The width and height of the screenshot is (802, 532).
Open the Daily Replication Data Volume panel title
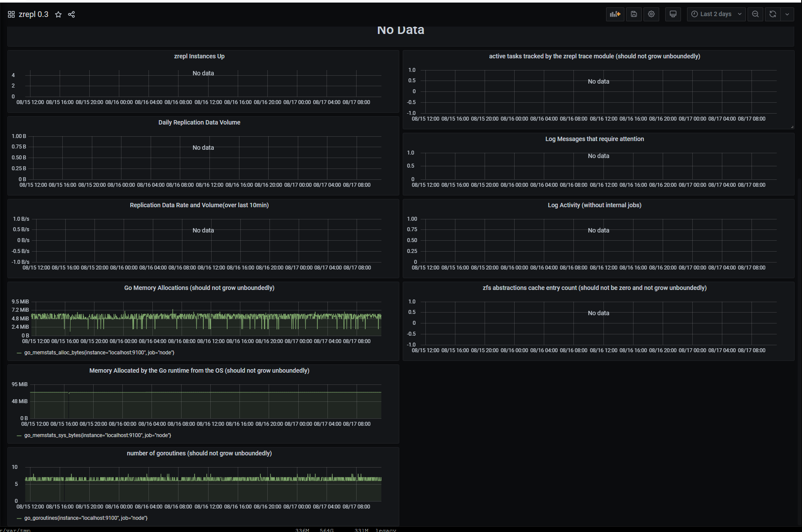click(x=199, y=122)
